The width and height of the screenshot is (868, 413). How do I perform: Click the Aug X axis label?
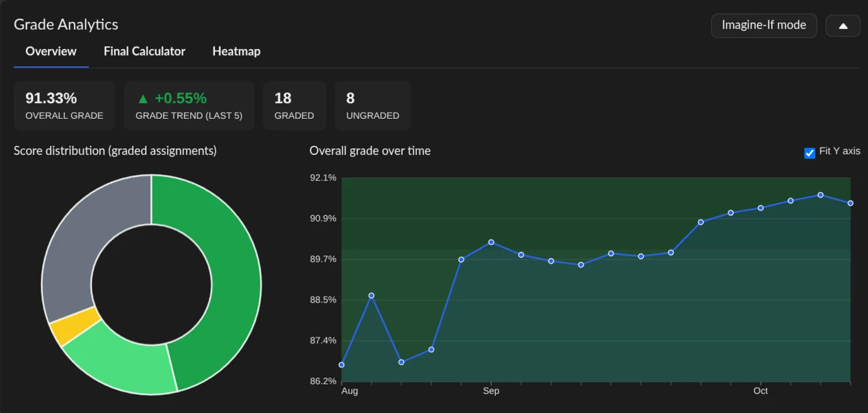349,391
